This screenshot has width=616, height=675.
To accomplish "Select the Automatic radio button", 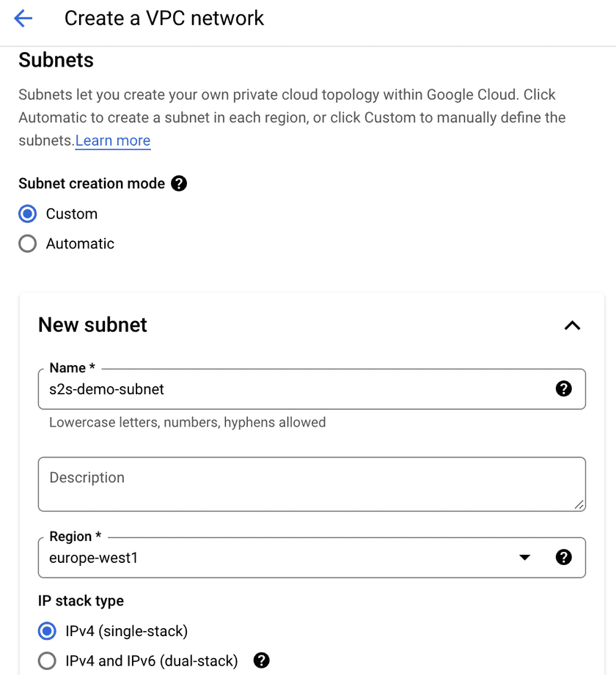I will (x=28, y=243).
